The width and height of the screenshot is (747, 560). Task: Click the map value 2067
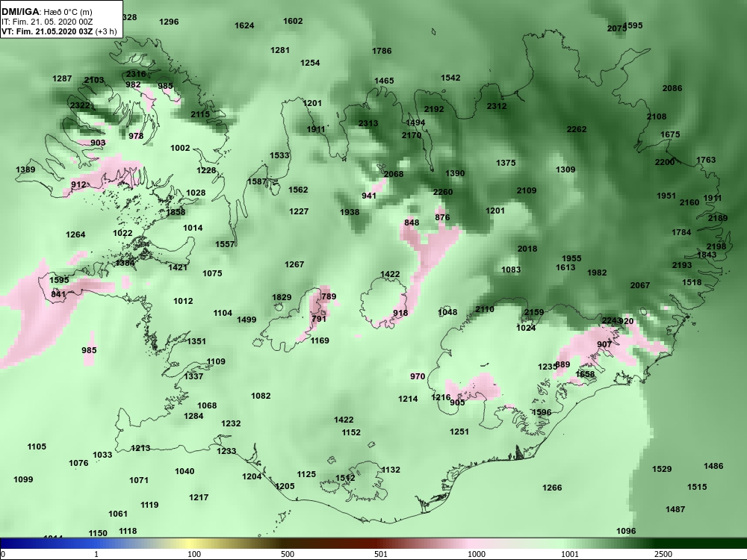pos(640,285)
